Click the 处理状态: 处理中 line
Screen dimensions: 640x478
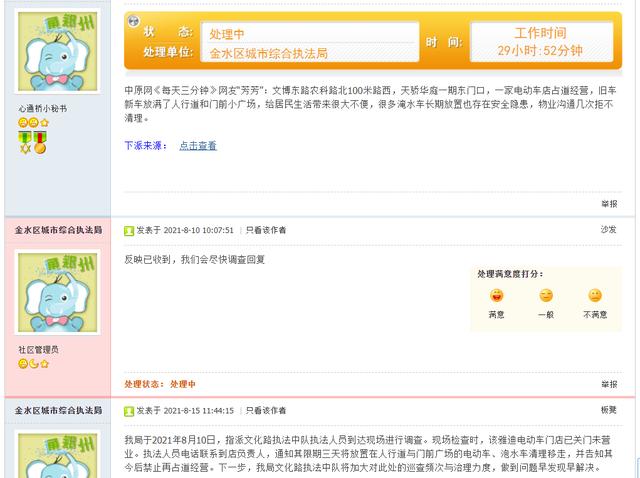click(160, 384)
